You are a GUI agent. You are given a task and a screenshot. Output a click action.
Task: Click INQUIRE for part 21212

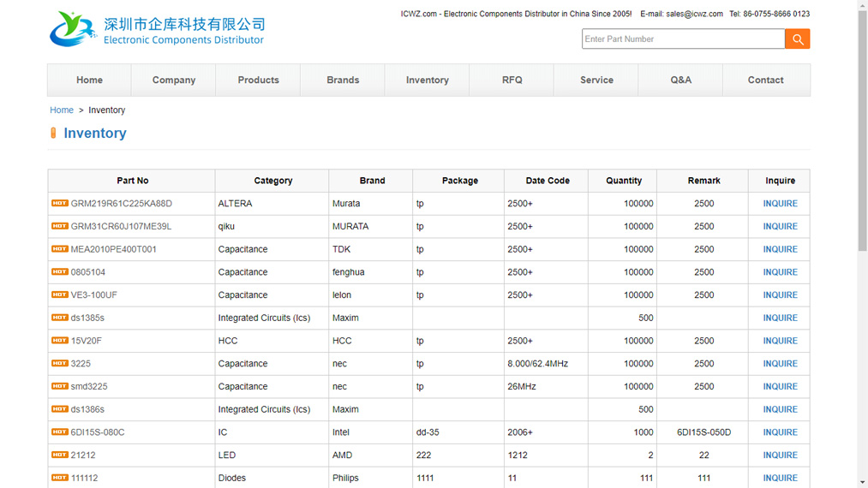780,455
